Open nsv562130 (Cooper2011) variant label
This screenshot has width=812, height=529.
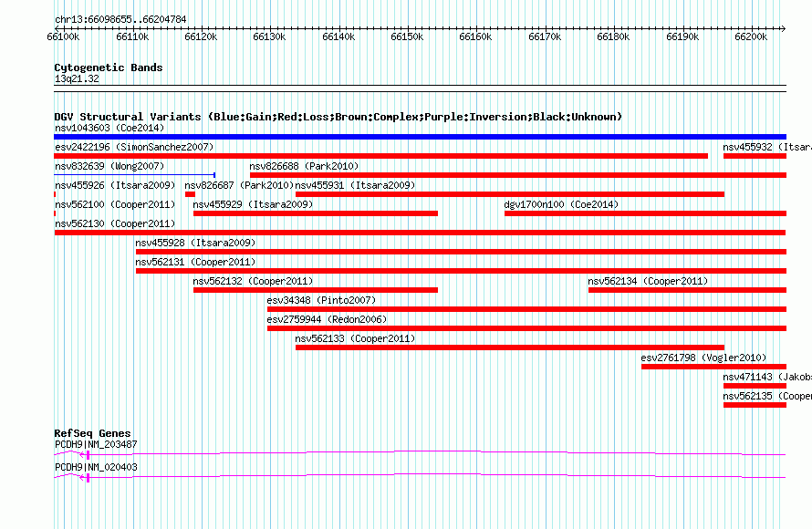pos(115,223)
